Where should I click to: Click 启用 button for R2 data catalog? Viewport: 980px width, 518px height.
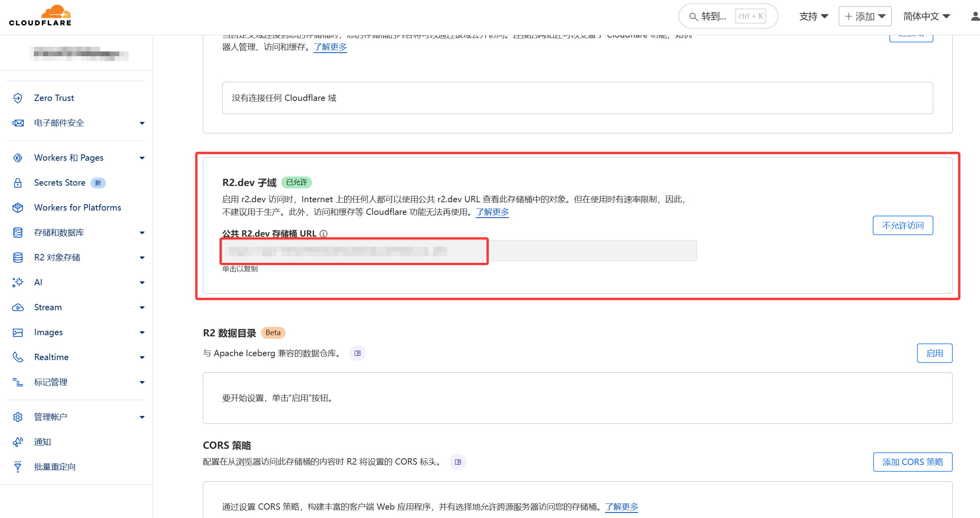935,353
